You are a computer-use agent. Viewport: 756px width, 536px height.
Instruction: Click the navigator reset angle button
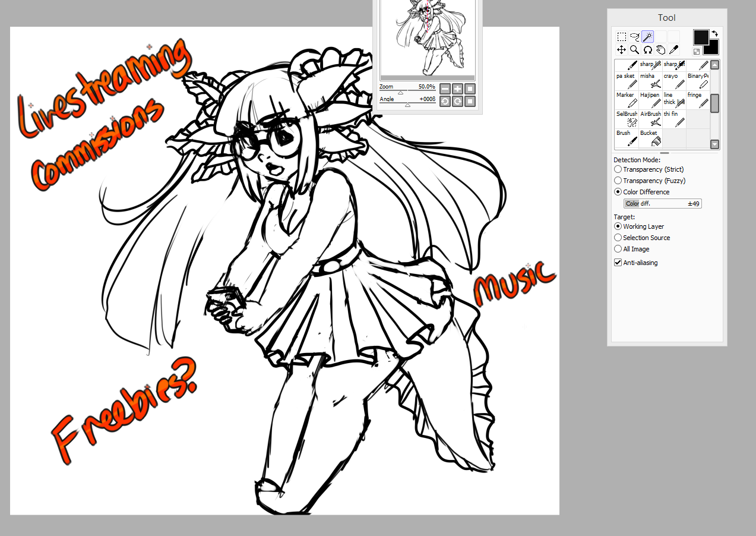coord(470,101)
